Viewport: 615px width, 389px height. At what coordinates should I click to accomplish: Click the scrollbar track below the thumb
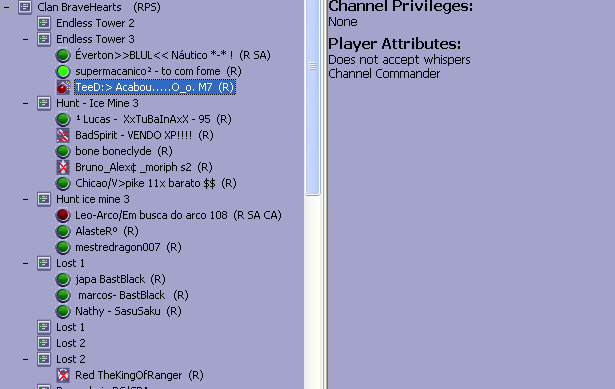click(x=312, y=292)
